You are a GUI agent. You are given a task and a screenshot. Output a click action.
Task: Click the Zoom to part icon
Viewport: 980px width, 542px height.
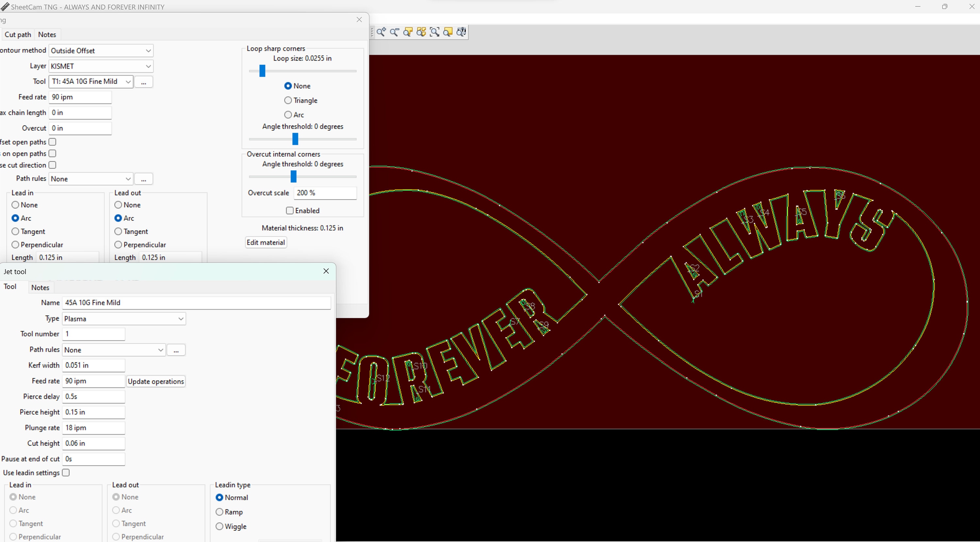click(x=407, y=32)
